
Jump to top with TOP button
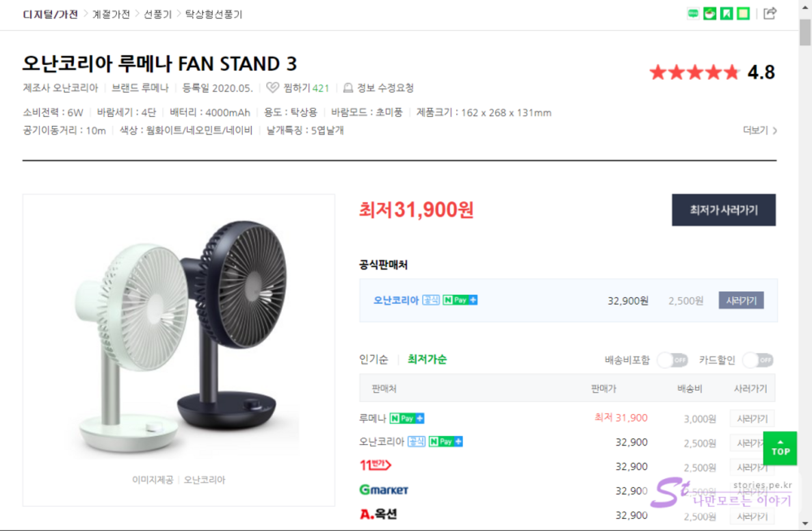pyautogui.click(x=780, y=448)
